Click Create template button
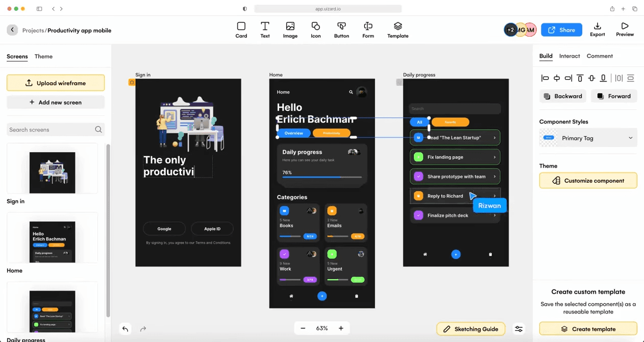 (x=588, y=329)
